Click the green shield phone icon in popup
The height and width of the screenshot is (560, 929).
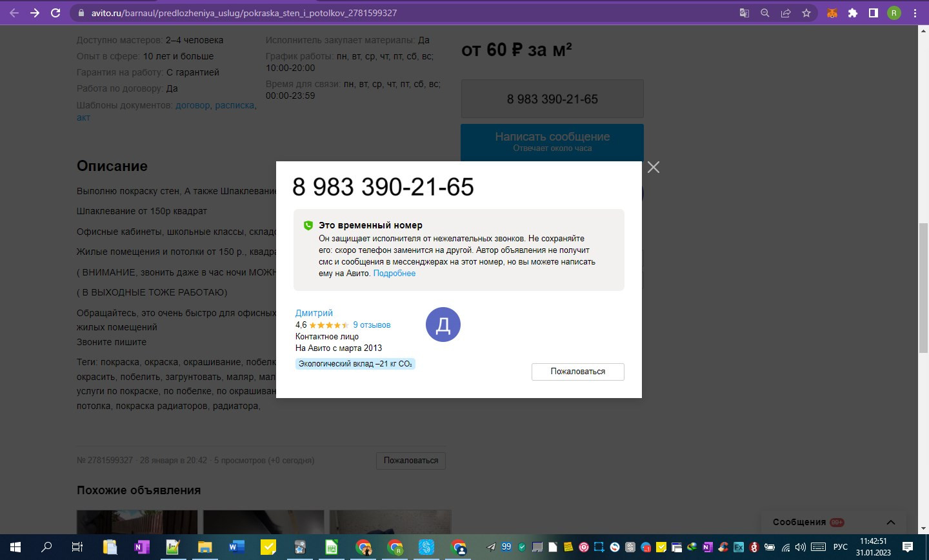pos(308,225)
